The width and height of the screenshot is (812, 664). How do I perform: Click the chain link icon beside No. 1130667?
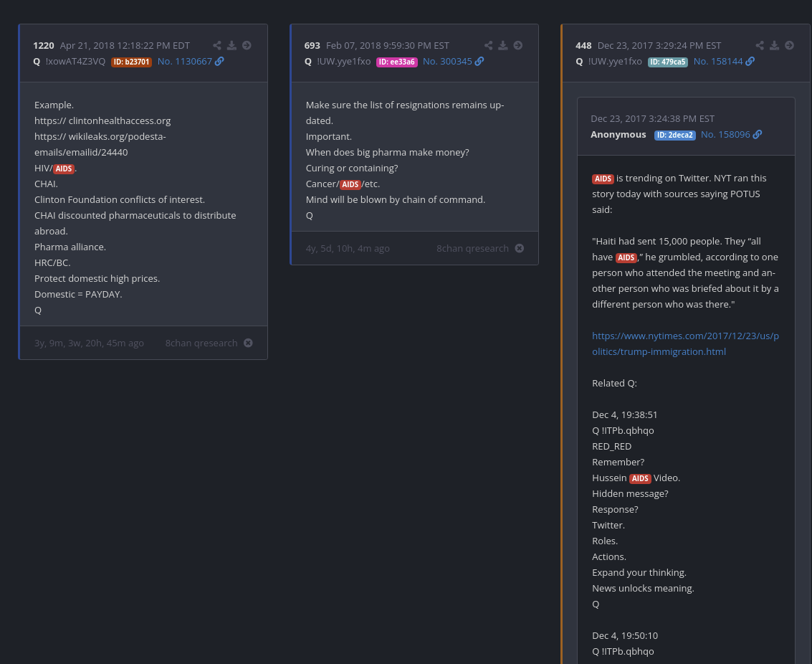coord(219,61)
